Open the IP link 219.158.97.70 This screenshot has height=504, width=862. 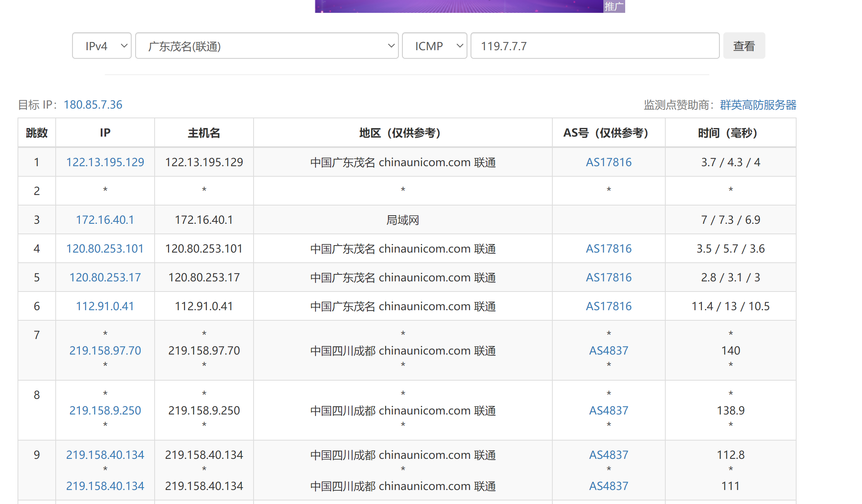point(105,350)
